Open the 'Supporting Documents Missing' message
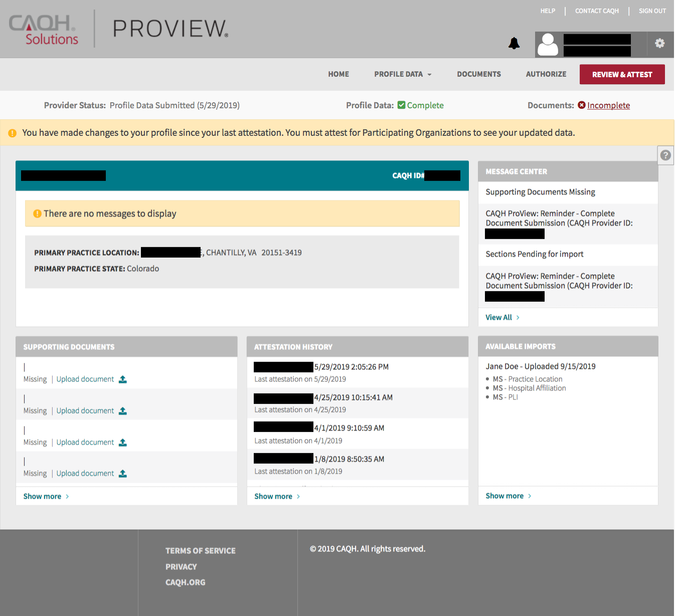 click(541, 192)
